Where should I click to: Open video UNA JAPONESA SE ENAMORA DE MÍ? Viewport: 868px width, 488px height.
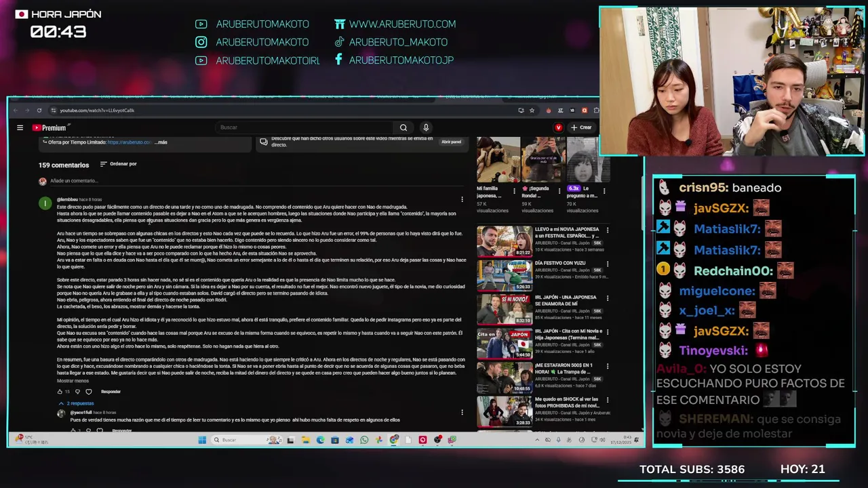pos(505,309)
